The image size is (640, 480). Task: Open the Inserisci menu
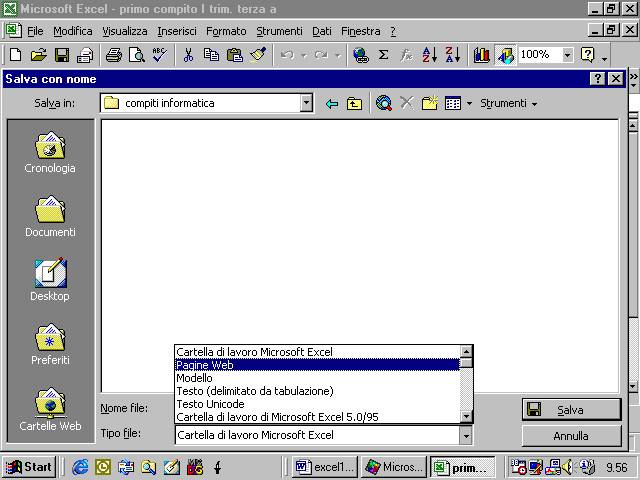tap(177, 31)
